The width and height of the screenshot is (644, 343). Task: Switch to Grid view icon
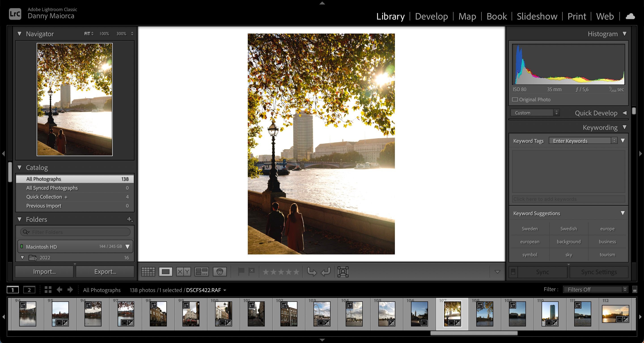(x=148, y=272)
